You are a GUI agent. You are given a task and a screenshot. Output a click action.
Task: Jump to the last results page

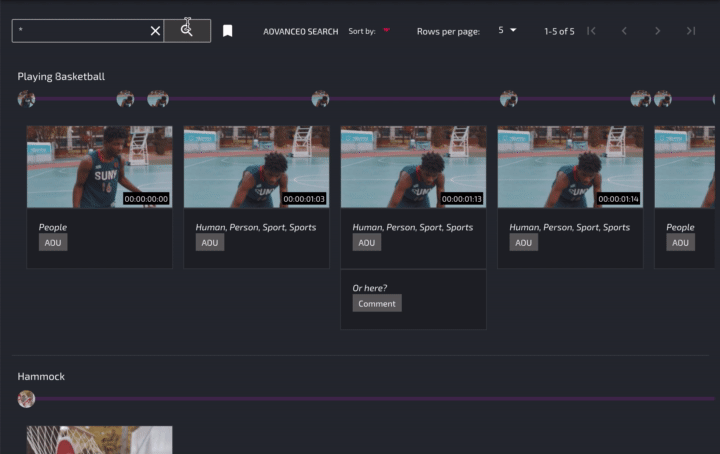click(x=690, y=31)
